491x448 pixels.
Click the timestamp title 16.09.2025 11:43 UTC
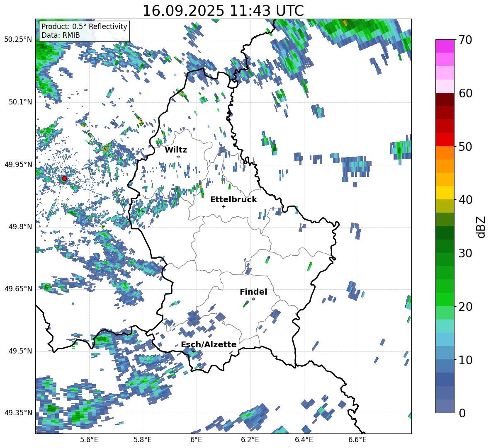click(x=223, y=11)
